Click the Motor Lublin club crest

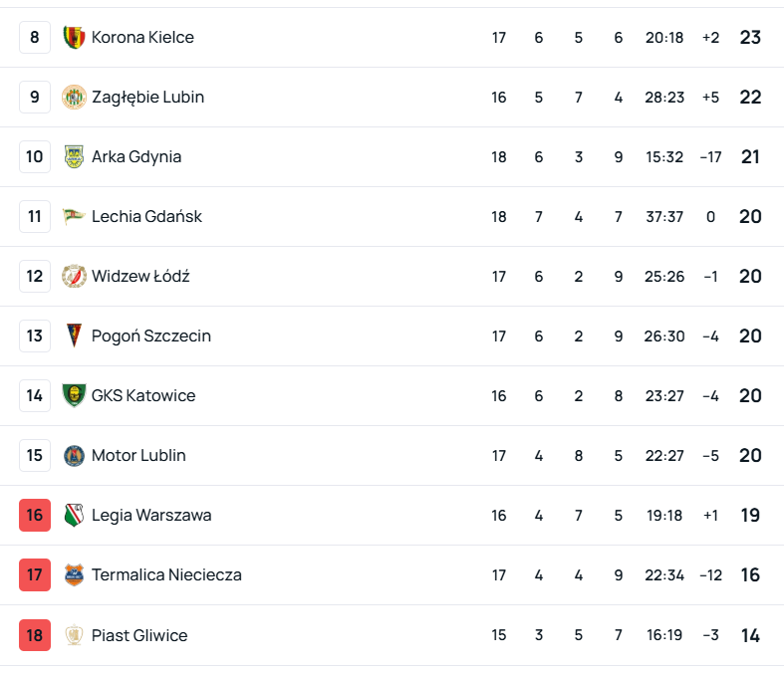(74, 456)
